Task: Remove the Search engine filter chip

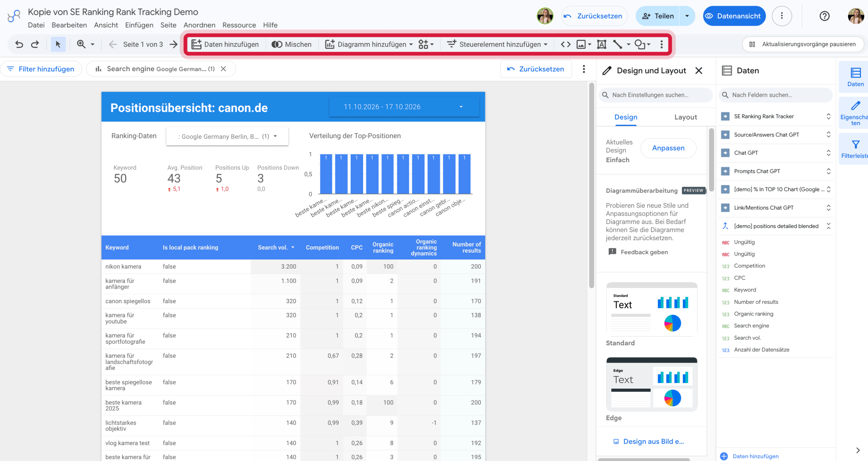Action: tap(223, 69)
